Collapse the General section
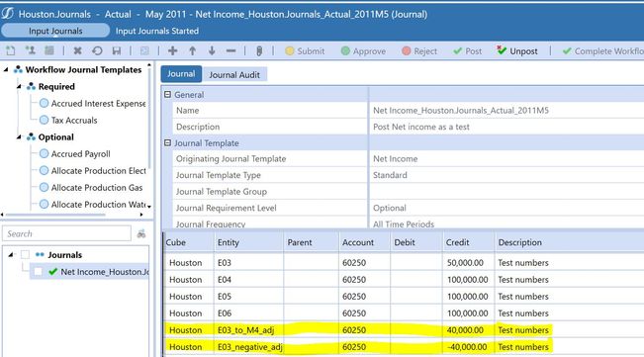Viewport: 644px width, 357px height. pyautogui.click(x=167, y=94)
